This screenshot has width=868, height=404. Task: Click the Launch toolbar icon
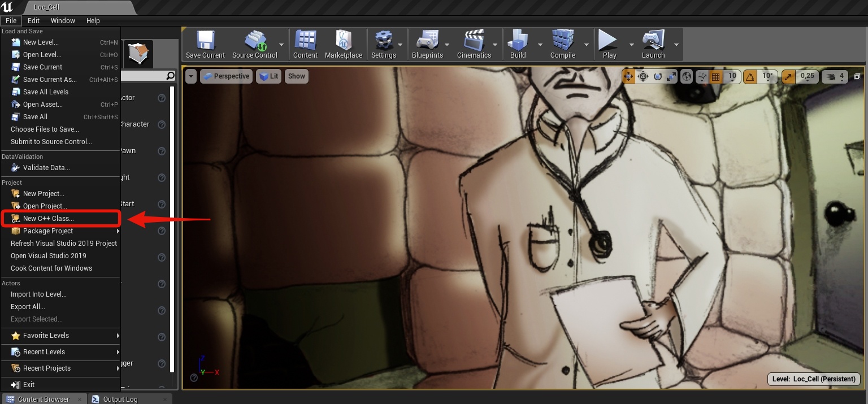point(653,41)
